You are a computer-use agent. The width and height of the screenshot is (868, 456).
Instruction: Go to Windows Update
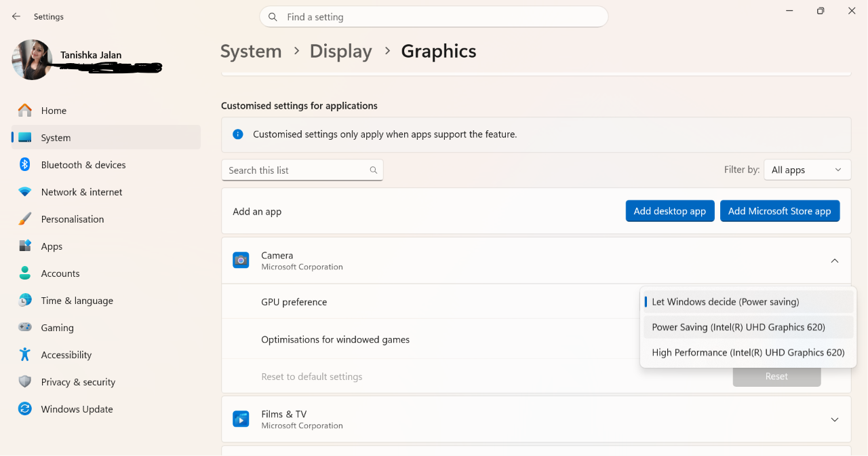[x=106, y=408]
